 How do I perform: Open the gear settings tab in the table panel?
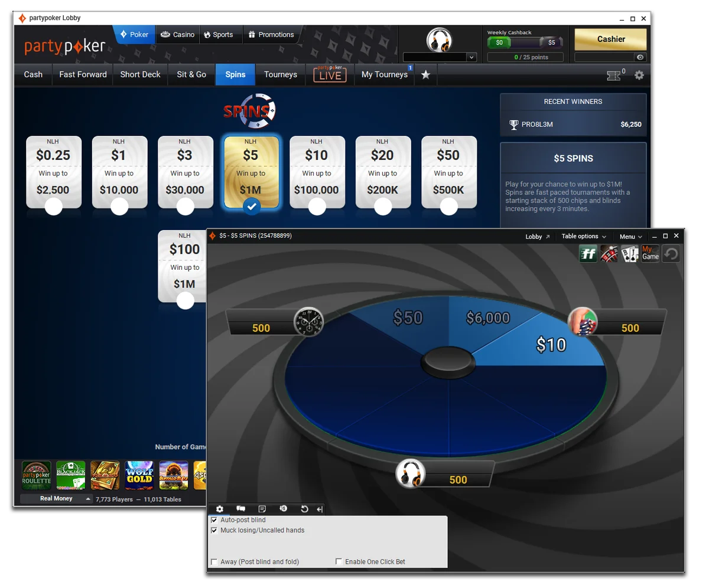click(x=220, y=509)
